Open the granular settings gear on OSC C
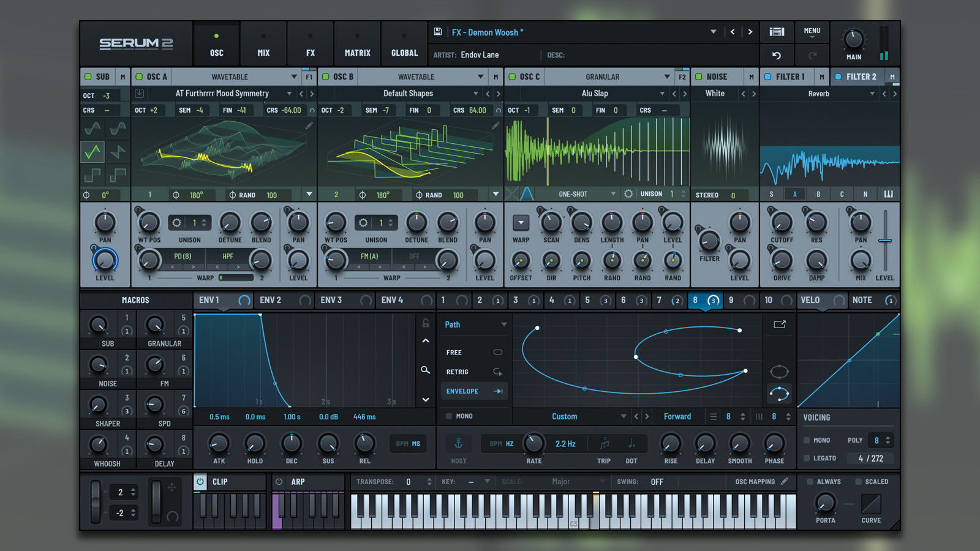This screenshot has width=980, height=551. pos(628,194)
